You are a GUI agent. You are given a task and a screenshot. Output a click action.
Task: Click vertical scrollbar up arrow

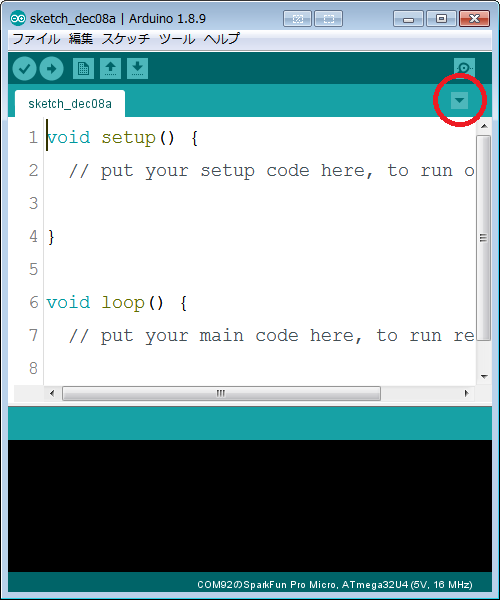[x=484, y=126]
